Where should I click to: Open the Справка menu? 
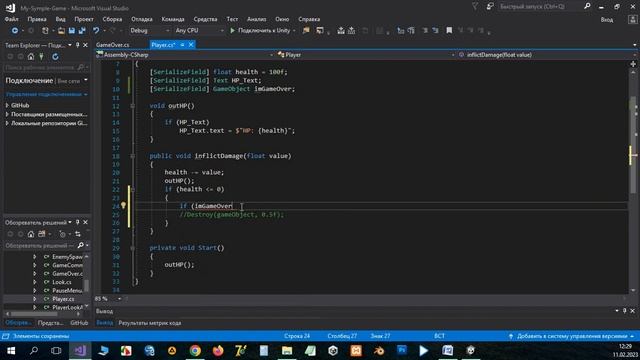click(309, 19)
